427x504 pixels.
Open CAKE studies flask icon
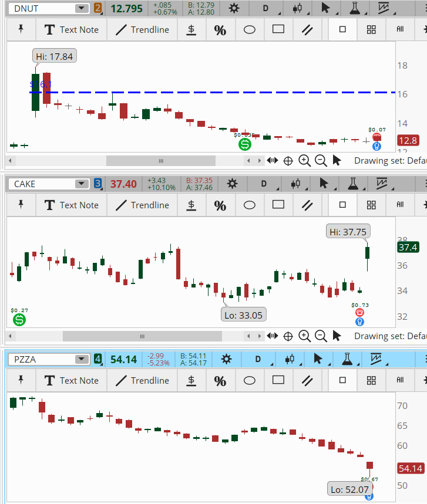(353, 184)
